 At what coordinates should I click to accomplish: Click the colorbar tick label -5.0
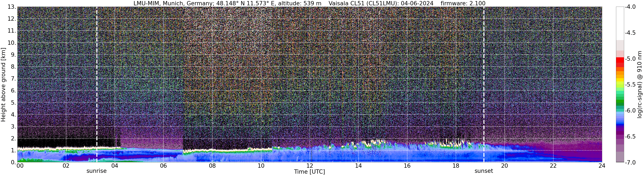pos(630,59)
